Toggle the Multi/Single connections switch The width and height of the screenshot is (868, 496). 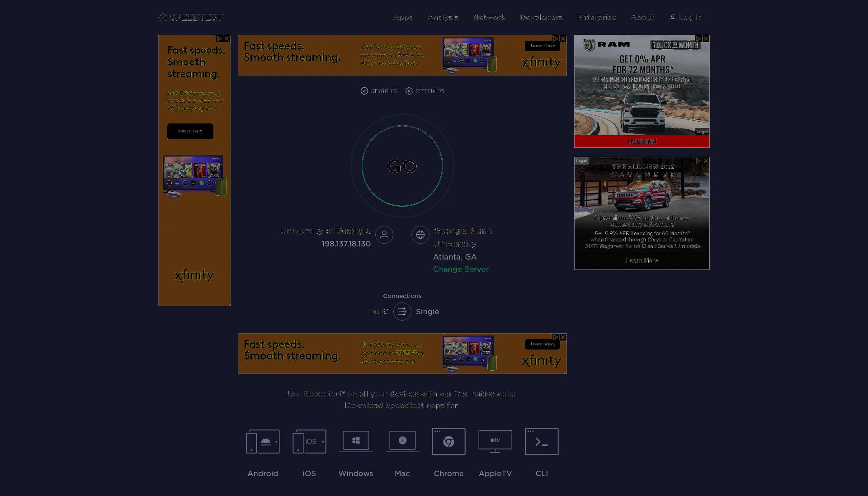coord(402,312)
